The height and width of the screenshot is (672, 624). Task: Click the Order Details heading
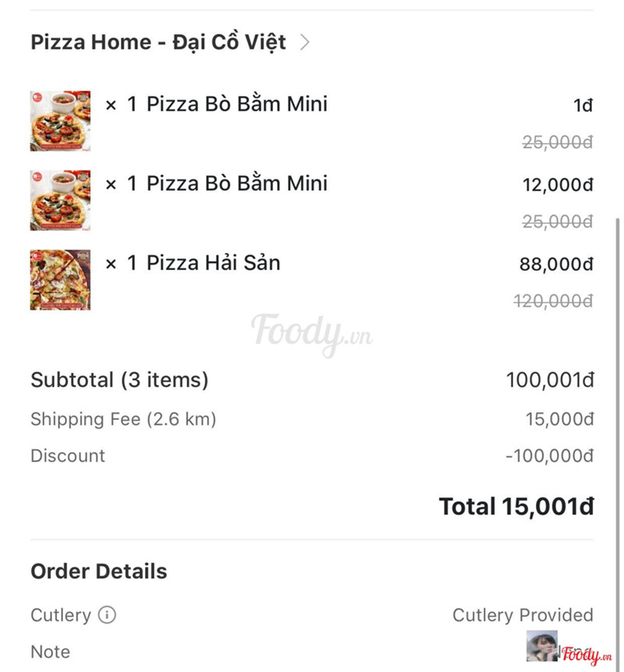pos(98,571)
